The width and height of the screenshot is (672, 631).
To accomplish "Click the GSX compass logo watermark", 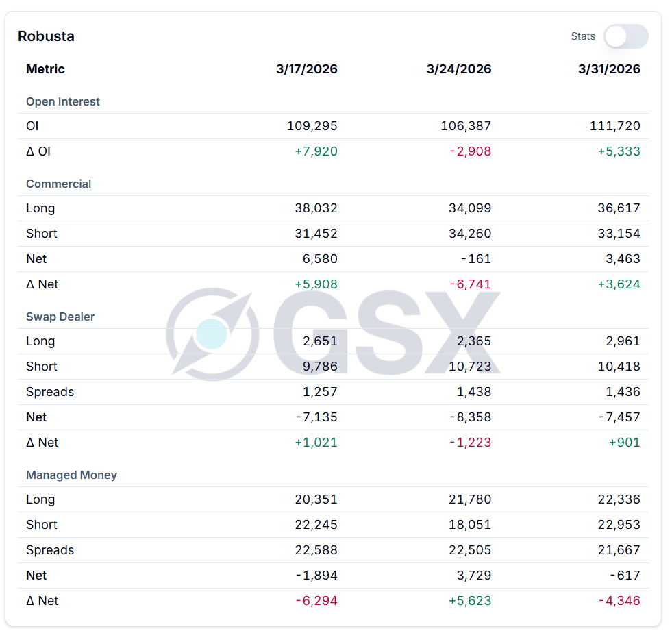I will point(212,334).
